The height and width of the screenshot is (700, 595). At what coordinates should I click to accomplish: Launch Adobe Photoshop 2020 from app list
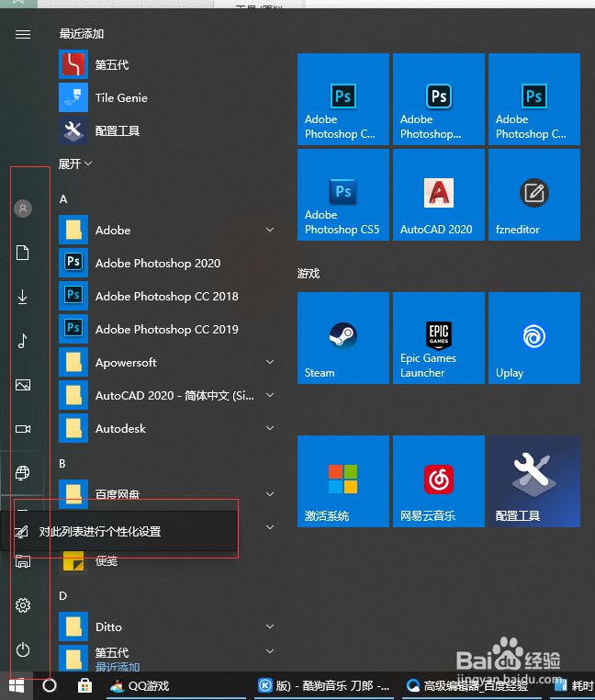pyautogui.click(x=166, y=263)
